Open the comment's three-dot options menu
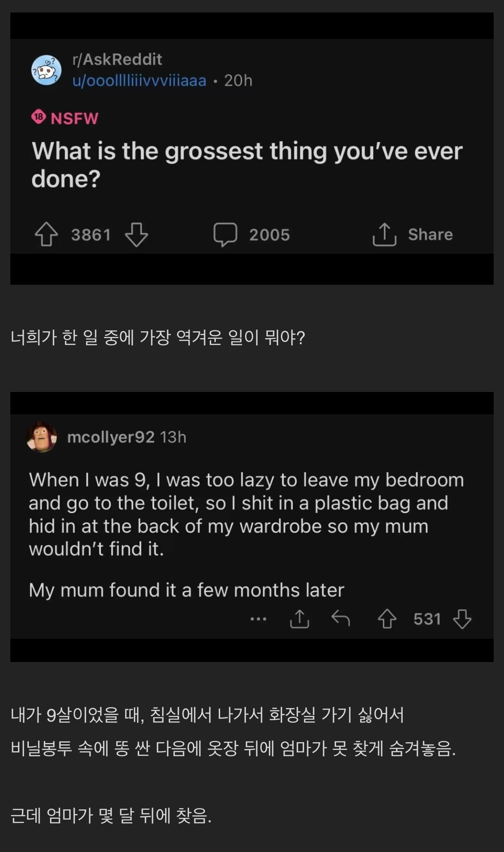 pyautogui.click(x=258, y=619)
